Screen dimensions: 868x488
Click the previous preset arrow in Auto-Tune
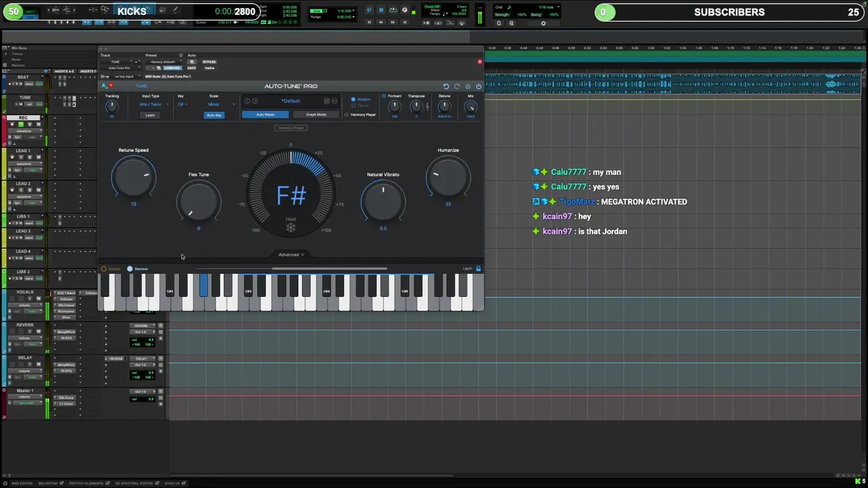[x=247, y=101]
